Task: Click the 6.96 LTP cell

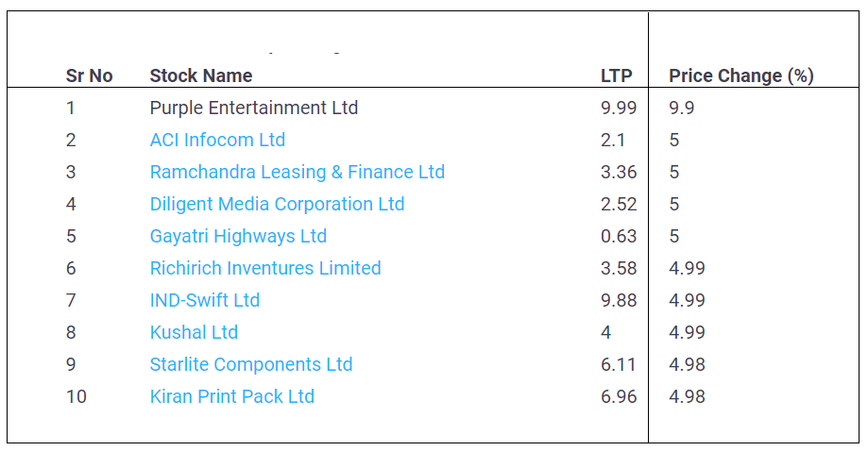Action: [619, 396]
